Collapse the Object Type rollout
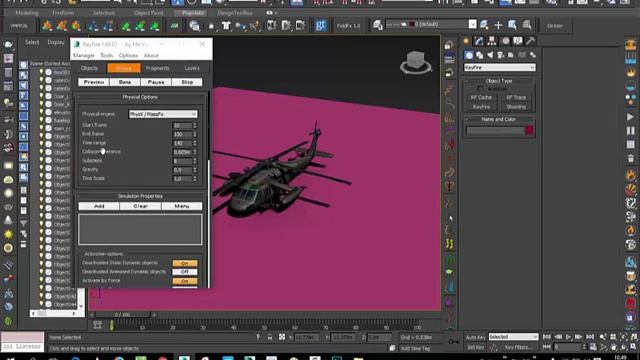Screen dimensions: 640x360 click(x=499, y=81)
